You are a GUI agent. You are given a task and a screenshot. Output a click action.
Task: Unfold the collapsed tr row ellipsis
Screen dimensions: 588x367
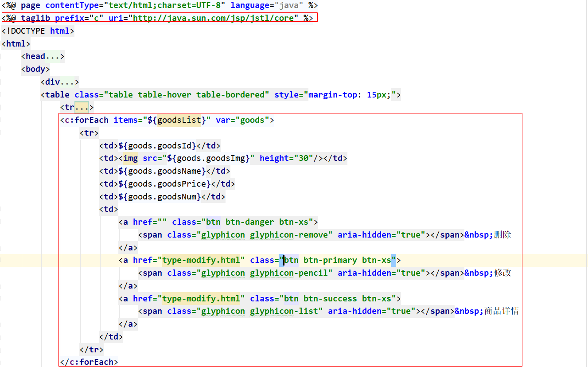pos(82,107)
